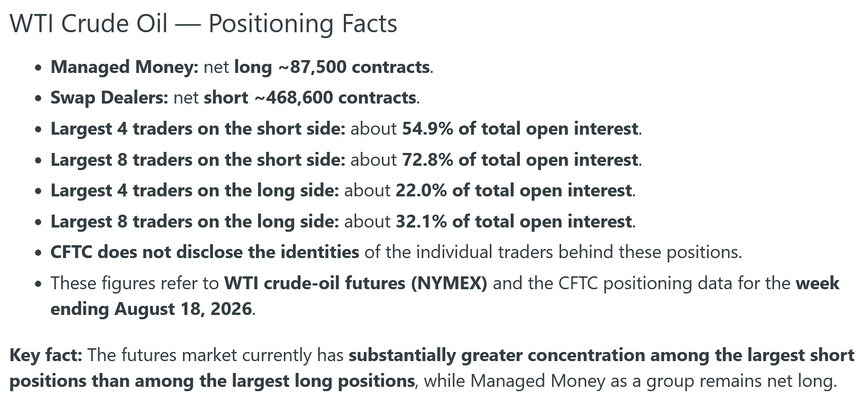Click the 'Key fact:' bold label
Image resolution: width=868 pixels, height=396 pixels.
pos(46,355)
